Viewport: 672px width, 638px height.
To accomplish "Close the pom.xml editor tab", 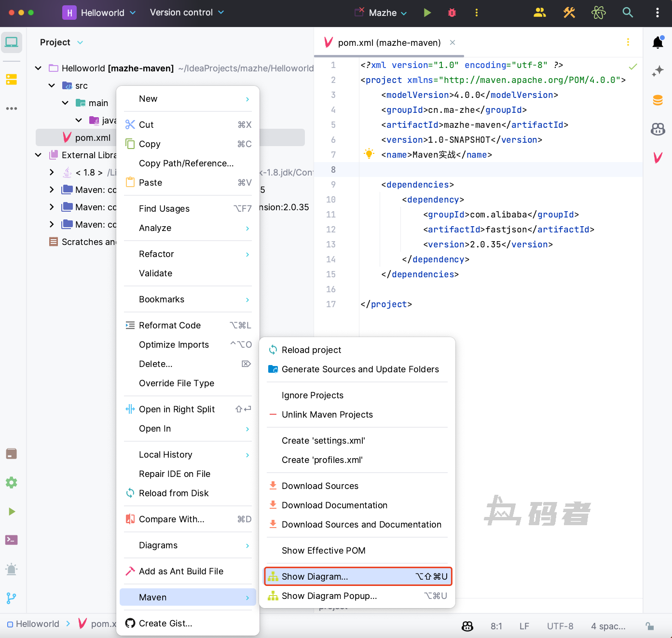I will pos(453,42).
